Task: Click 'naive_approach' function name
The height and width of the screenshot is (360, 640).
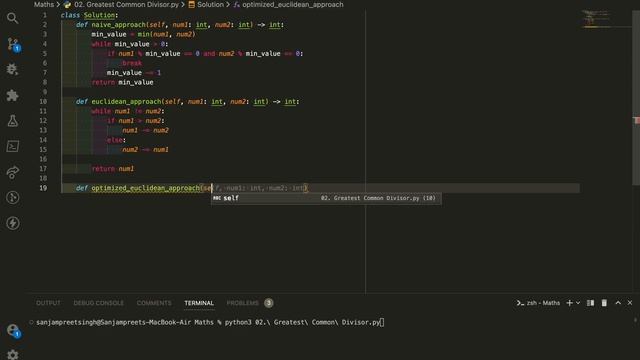Action: 118,25
